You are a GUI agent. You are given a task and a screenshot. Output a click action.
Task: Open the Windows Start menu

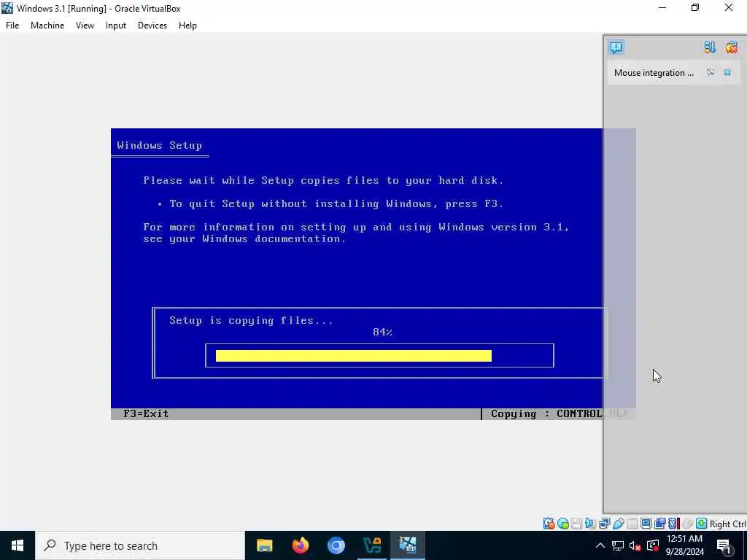pos(18,545)
